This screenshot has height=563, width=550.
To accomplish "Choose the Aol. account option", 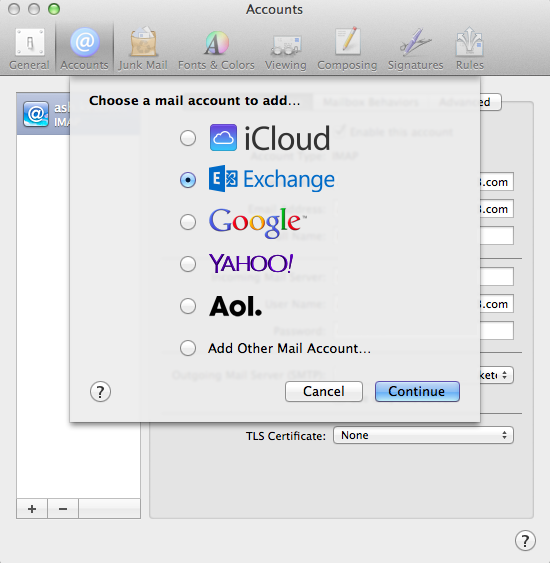I will [x=188, y=306].
